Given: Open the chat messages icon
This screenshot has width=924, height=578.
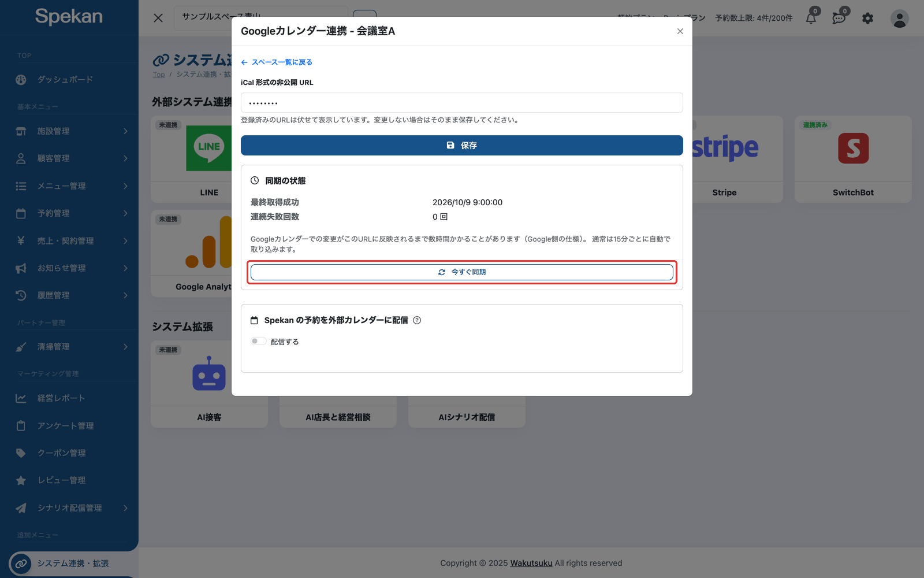Looking at the screenshot, I should tap(839, 18).
